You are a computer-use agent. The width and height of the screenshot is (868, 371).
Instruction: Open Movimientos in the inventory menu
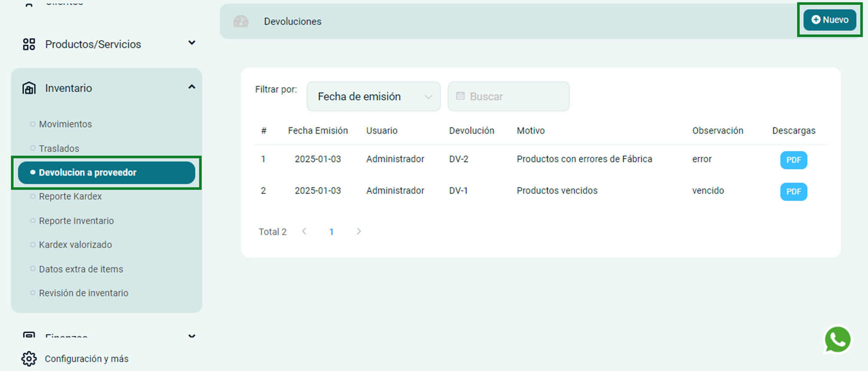pyautogui.click(x=66, y=124)
